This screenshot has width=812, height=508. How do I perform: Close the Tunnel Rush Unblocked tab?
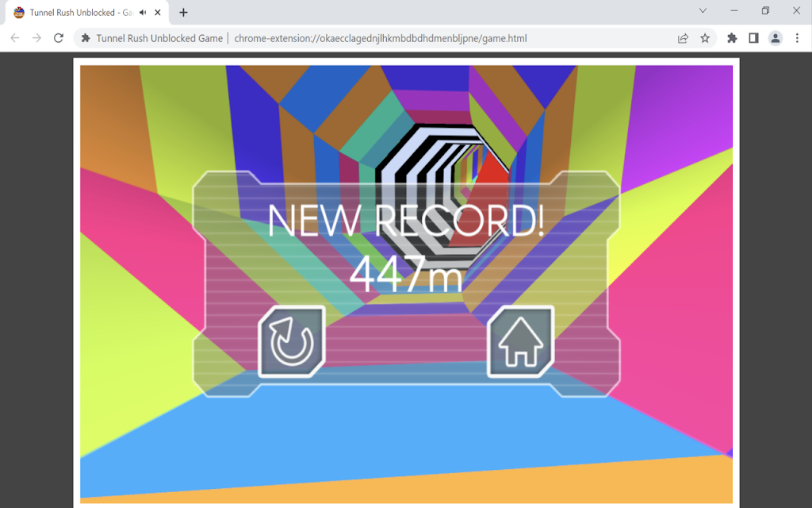(158, 13)
